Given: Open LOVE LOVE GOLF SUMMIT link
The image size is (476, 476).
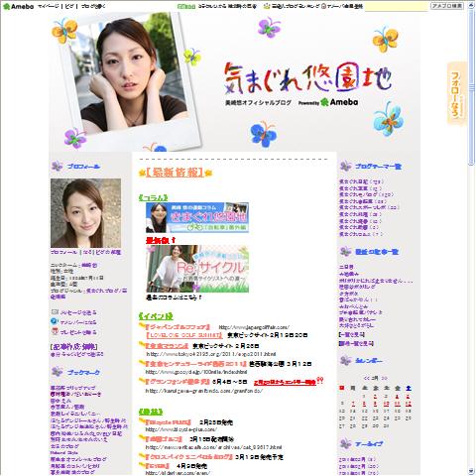Looking at the screenshot, I should pos(184,335).
